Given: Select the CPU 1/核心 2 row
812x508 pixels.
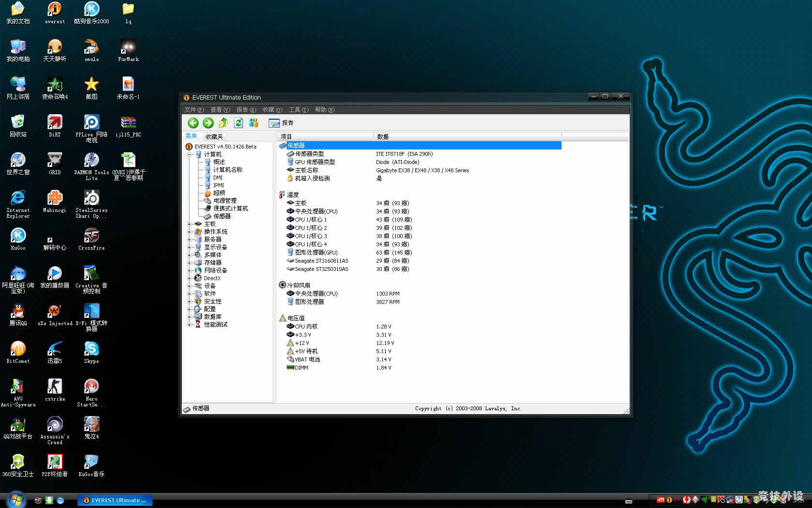Looking at the screenshot, I should [349, 228].
